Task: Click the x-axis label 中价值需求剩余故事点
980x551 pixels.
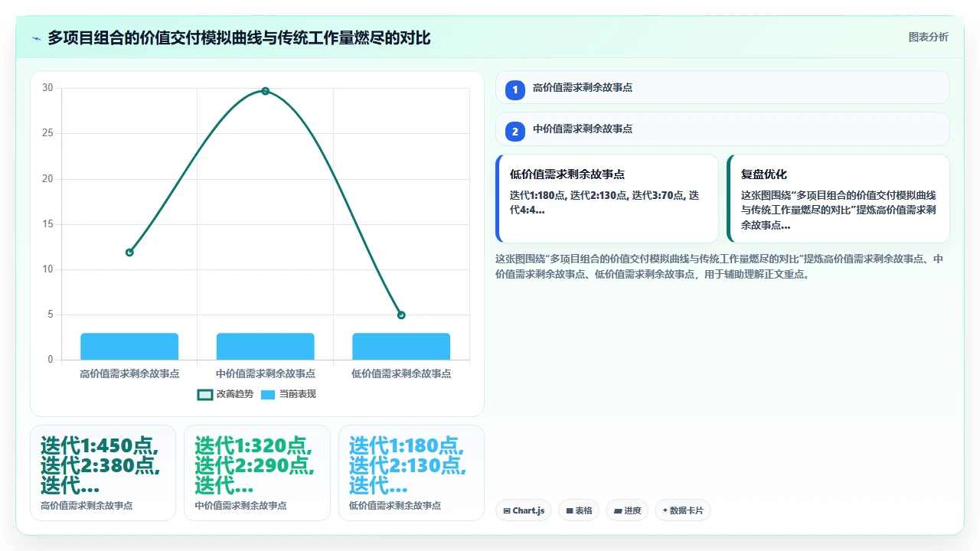Action: [266, 373]
